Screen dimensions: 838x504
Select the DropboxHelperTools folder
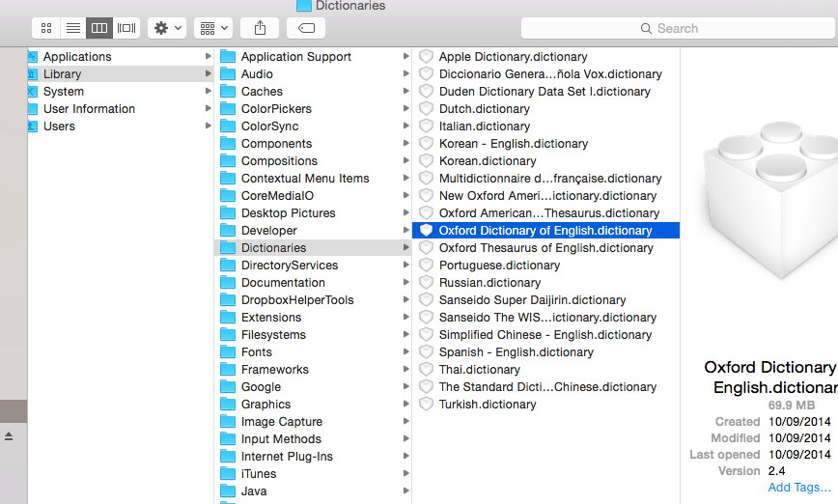[x=313, y=300]
